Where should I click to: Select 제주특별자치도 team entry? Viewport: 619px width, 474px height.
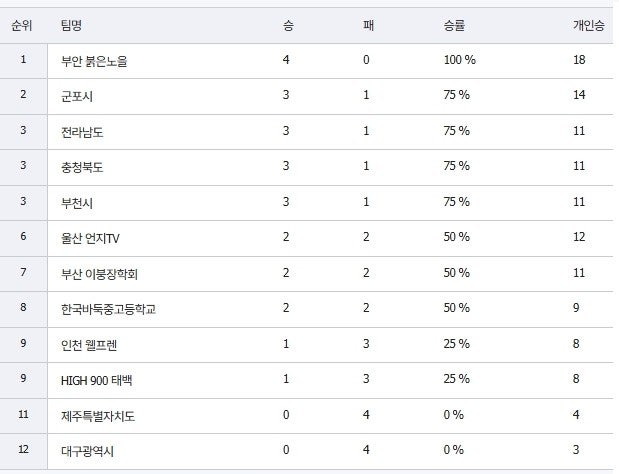click(x=97, y=415)
